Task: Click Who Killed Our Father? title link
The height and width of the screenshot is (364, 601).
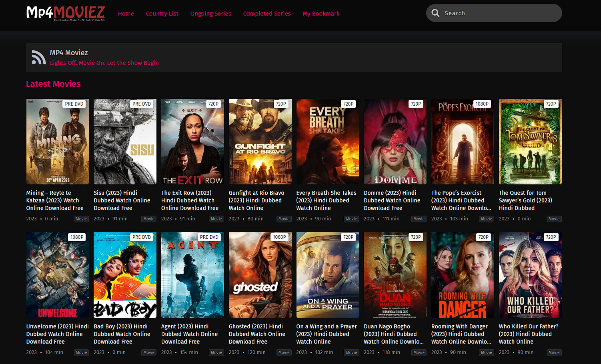Action: pyautogui.click(x=529, y=334)
